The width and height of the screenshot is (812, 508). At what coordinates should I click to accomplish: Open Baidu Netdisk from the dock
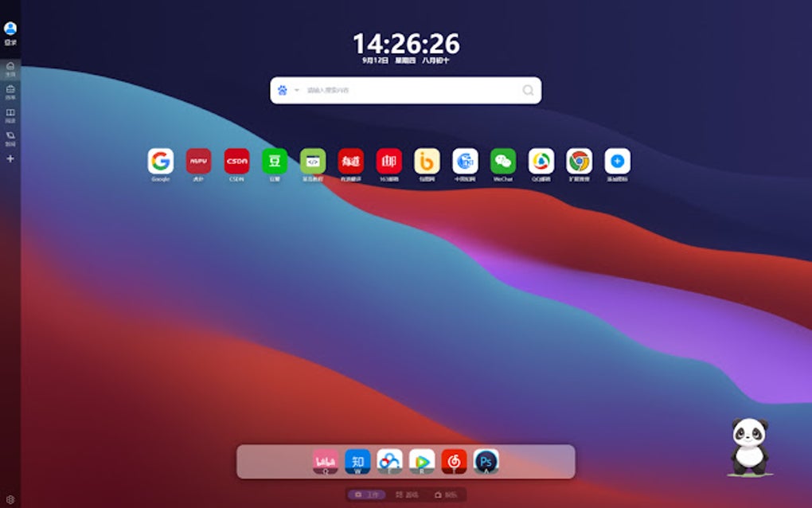point(388,460)
